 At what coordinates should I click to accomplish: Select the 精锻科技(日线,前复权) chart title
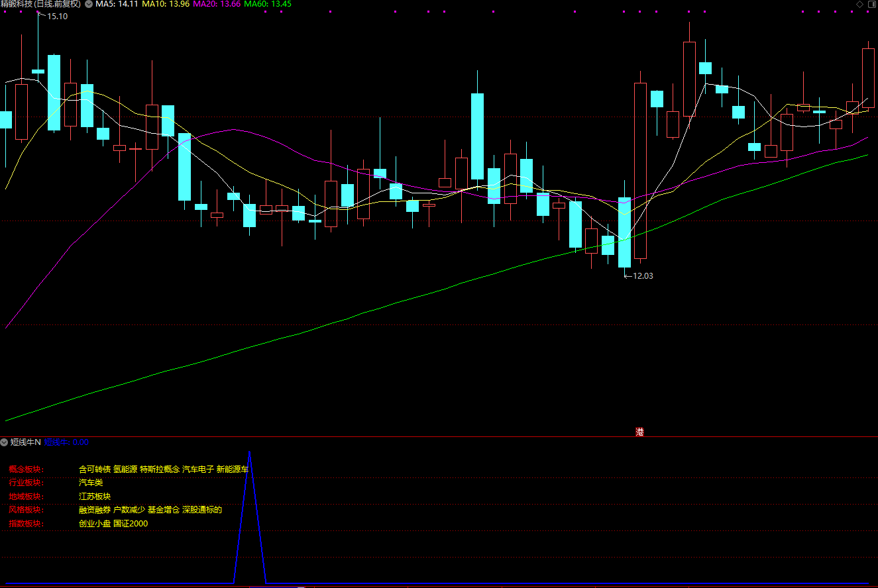point(40,4)
